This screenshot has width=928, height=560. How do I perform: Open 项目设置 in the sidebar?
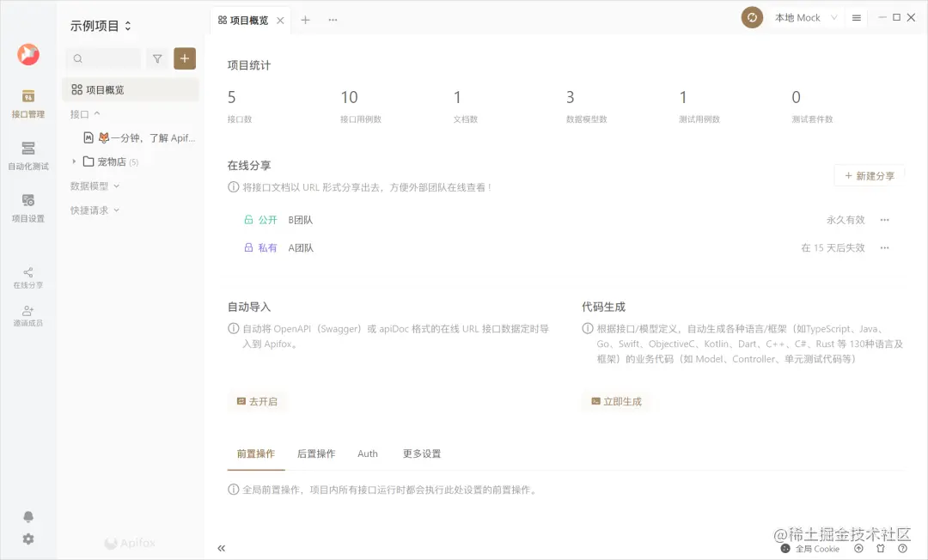click(27, 208)
